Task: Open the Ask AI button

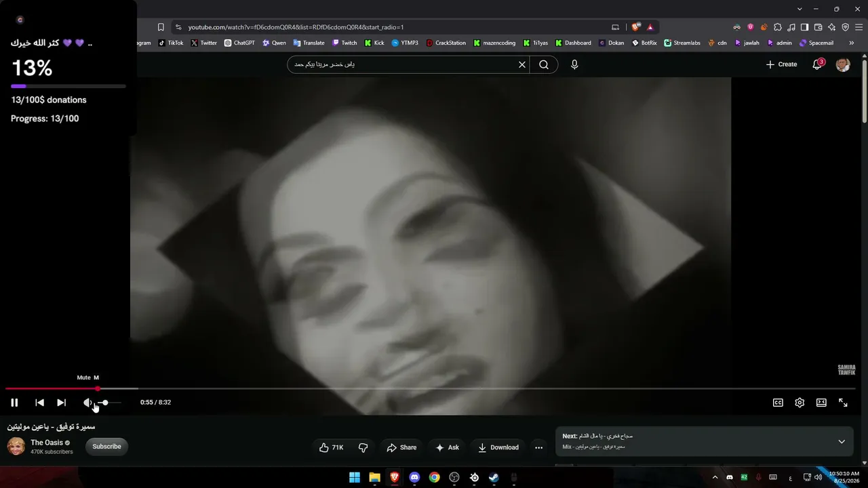Action: (x=448, y=447)
